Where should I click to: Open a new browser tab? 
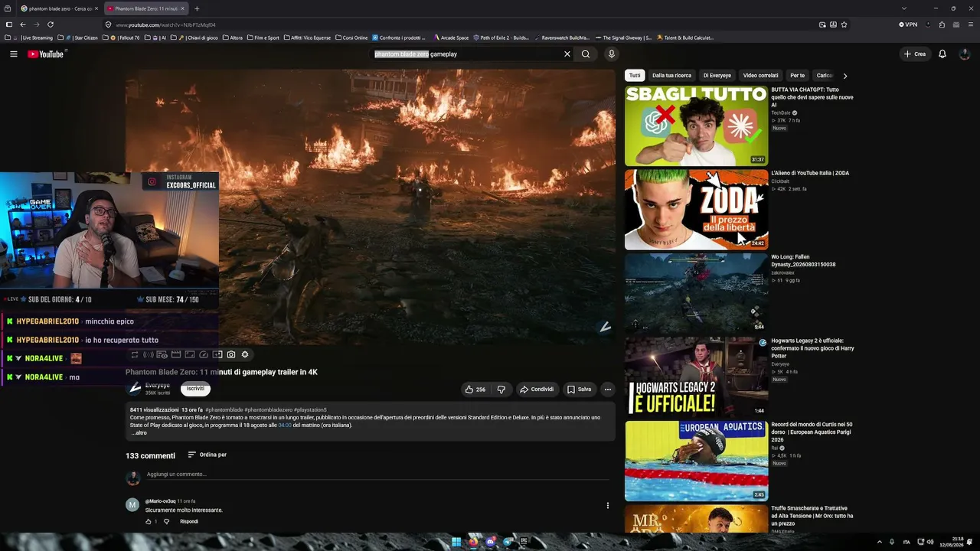click(x=197, y=8)
